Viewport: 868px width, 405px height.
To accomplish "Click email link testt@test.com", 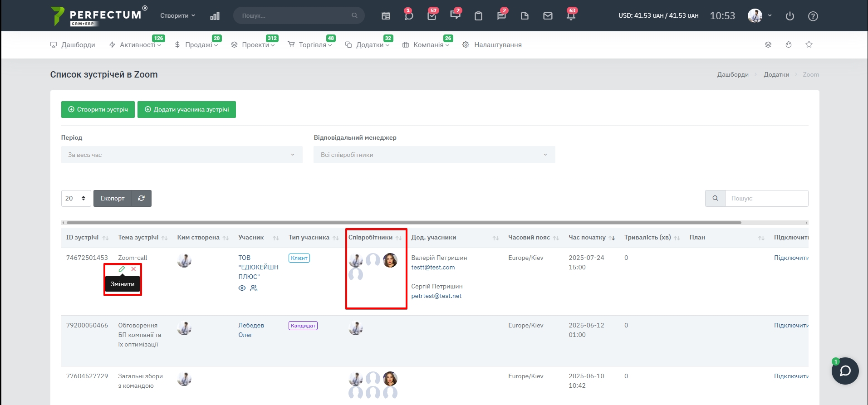I will pyautogui.click(x=433, y=267).
